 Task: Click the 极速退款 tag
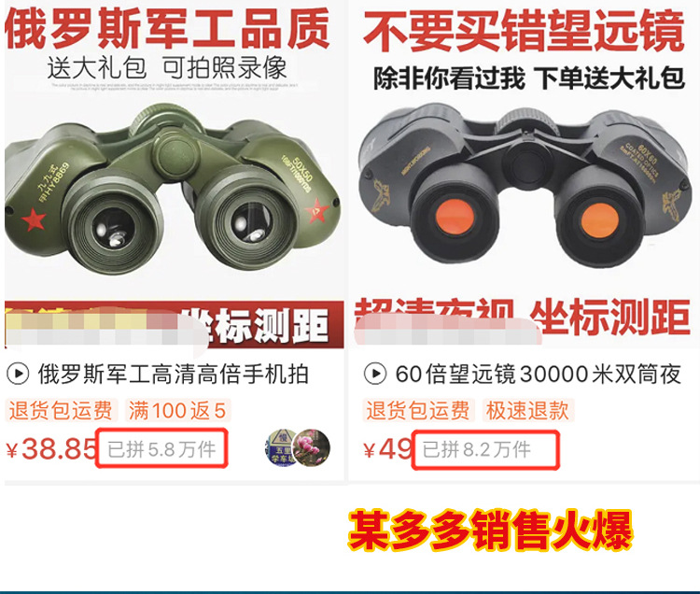(x=527, y=410)
